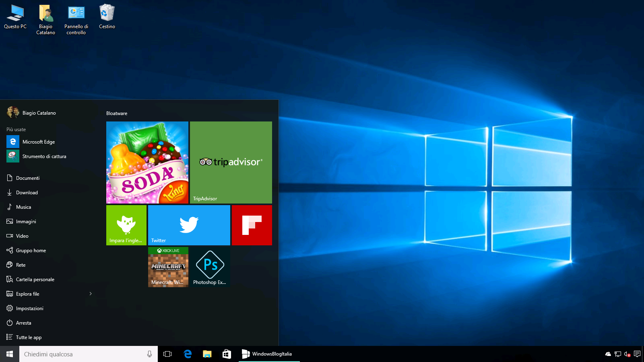This screenshot has width=644, height=362.
Task: Click the OneDrive cloud tray icon
Action: coord(608,354)
